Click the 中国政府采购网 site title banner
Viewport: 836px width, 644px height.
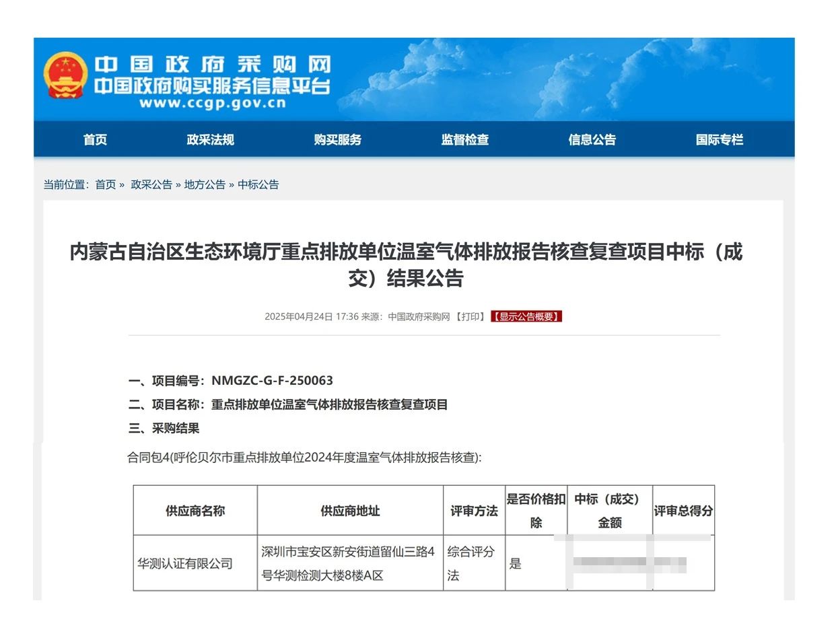(212, 65)
